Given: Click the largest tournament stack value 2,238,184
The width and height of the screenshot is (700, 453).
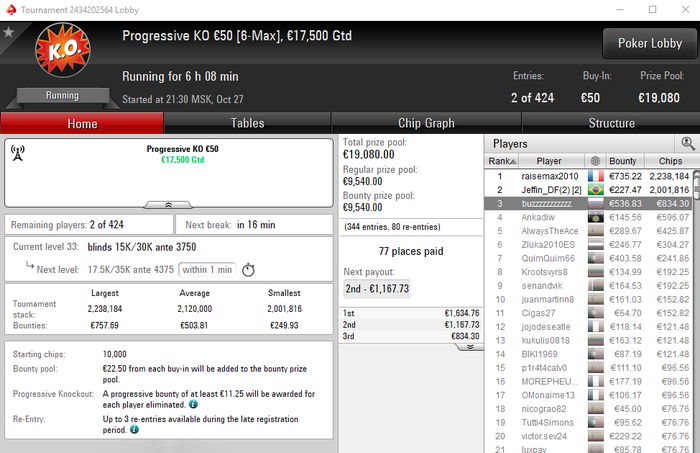Looking at the screenshot, I should (x=104, y=309).
